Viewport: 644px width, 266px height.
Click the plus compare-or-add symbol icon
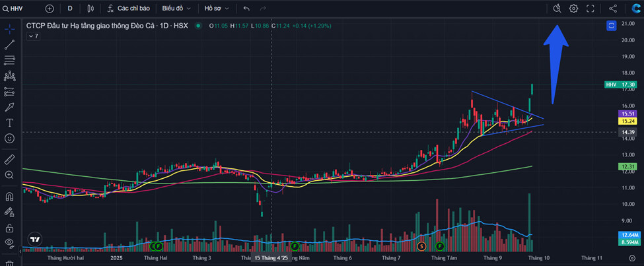tap(50, 8)
